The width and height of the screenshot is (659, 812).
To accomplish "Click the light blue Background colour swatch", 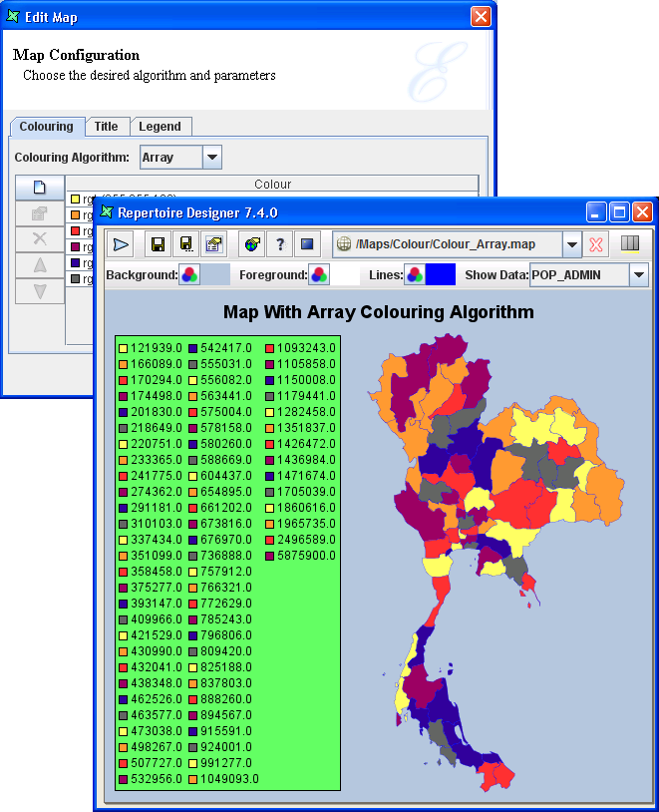I will 214,274.
